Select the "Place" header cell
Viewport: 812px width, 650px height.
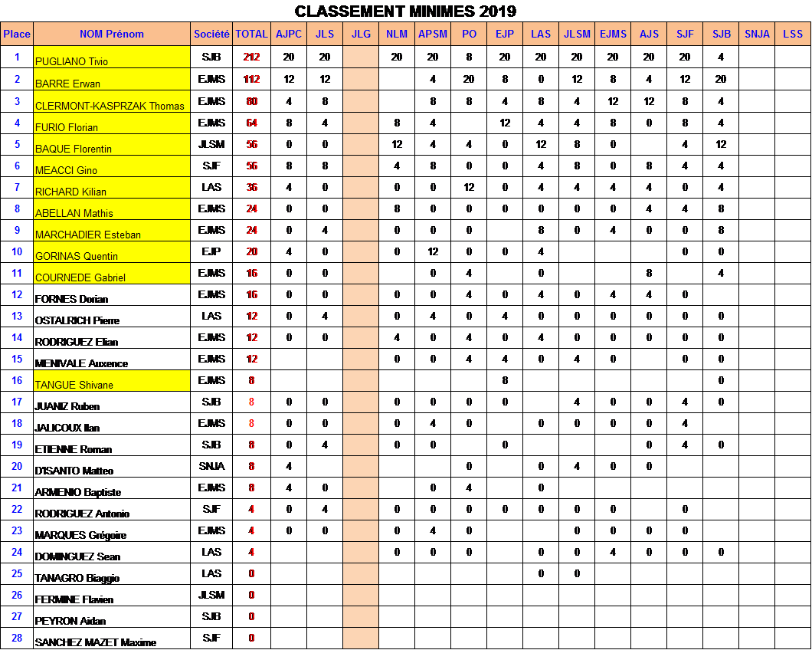[17, 34]
